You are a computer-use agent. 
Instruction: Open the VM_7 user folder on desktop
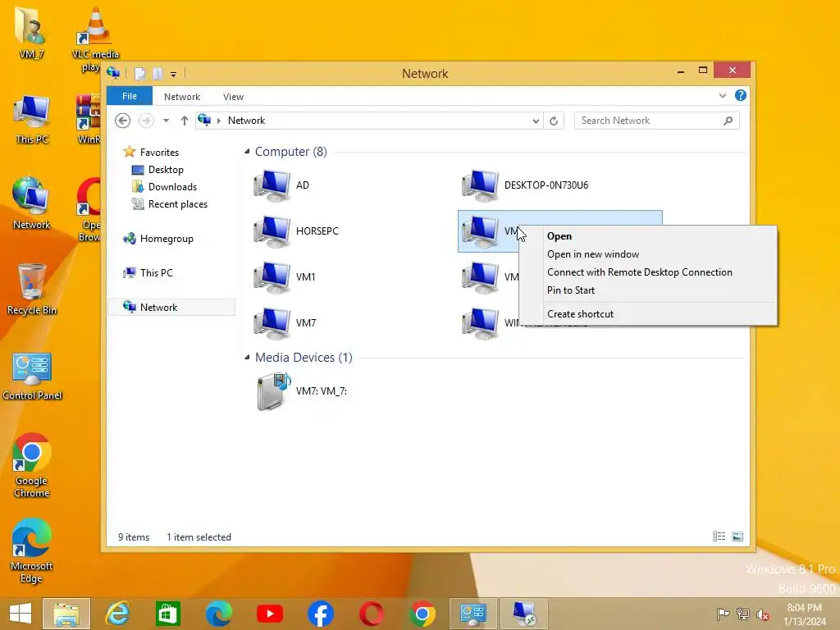[31, 32]
